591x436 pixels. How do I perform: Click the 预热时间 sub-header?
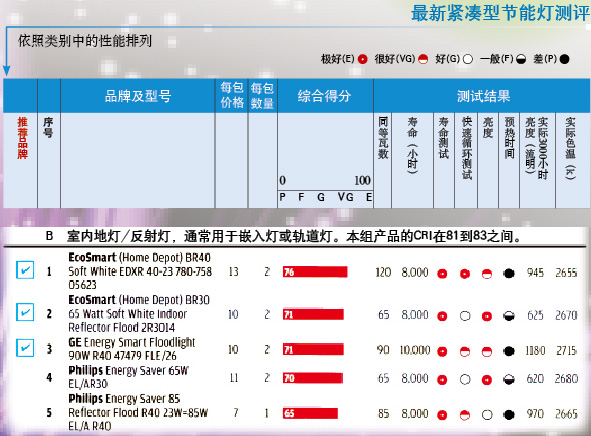tap(509, 138)
